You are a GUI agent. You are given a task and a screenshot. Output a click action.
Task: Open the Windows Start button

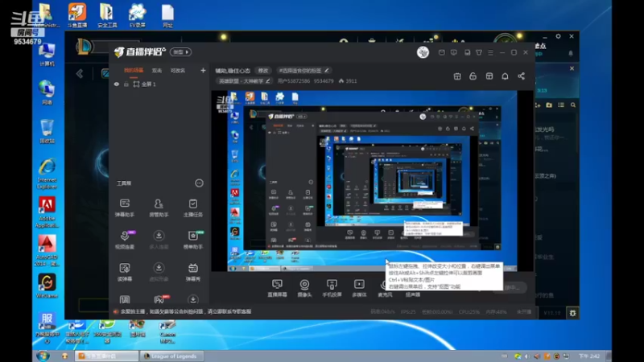click(43, 356)
